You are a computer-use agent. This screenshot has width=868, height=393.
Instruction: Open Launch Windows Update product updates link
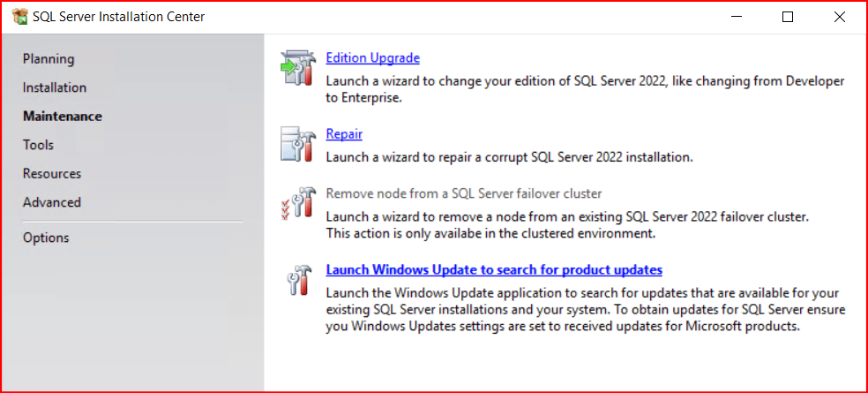494,269
